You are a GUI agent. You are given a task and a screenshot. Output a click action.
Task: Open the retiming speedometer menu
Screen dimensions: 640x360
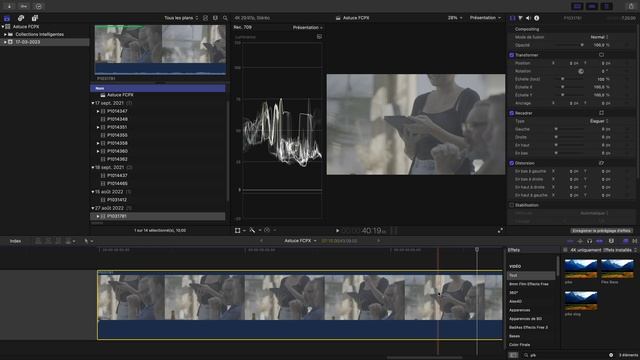[268, 231]
